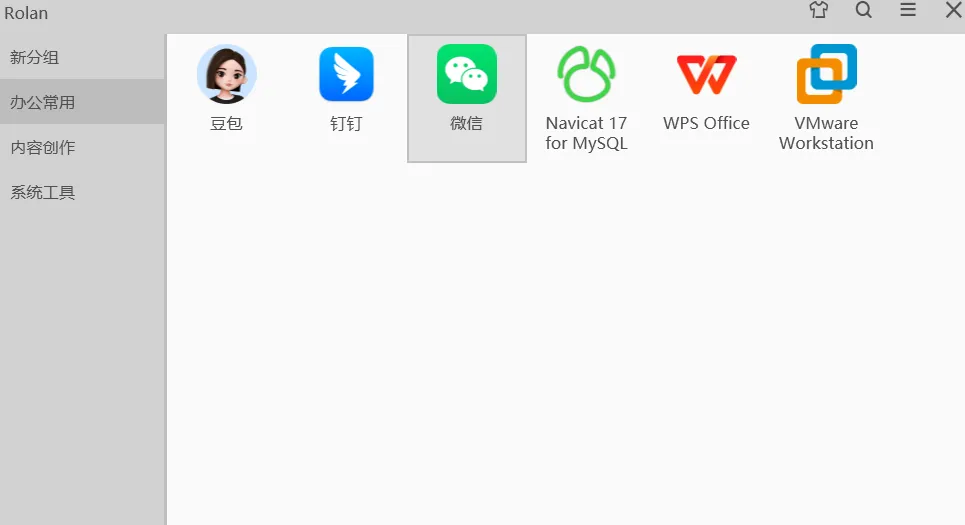965x525 pixels.
Task: Launch the 豆包 app icon
Action: click(226, 74)
